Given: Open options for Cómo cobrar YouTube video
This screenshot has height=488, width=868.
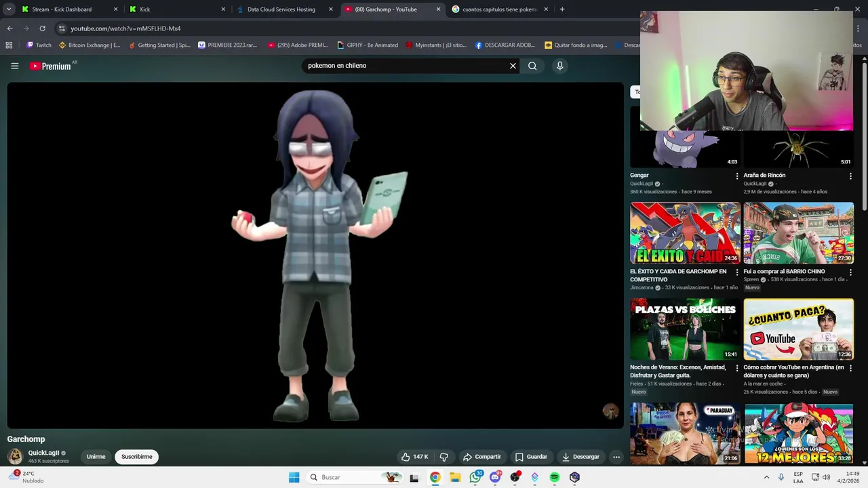Looking at the screenshot, I should pos(850,368).
